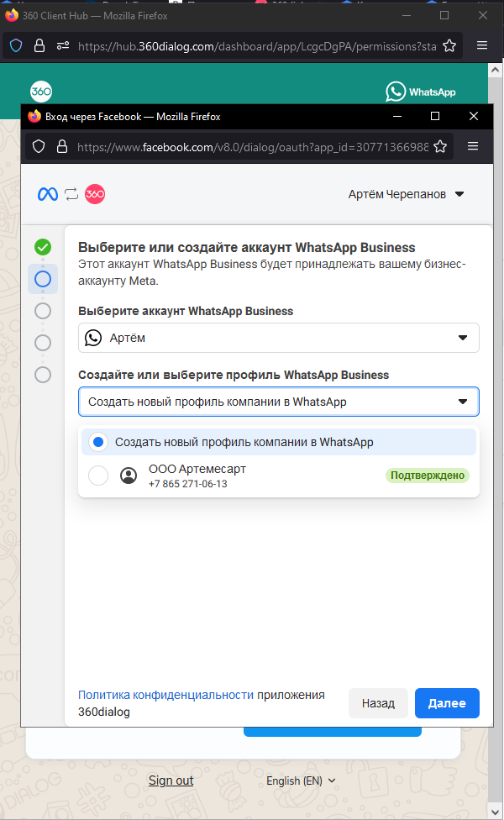Click the Meta logo in the Facebook dialog

point(48,194)
